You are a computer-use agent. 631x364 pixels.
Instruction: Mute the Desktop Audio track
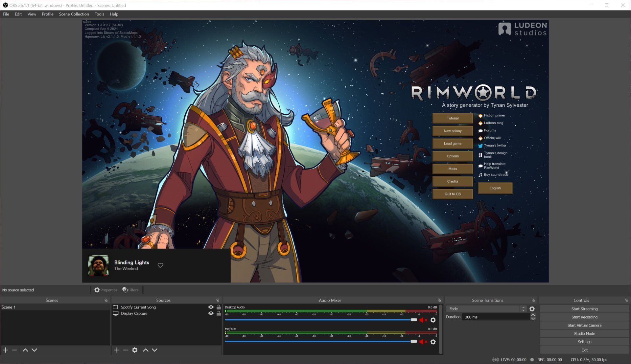(423, 320)
